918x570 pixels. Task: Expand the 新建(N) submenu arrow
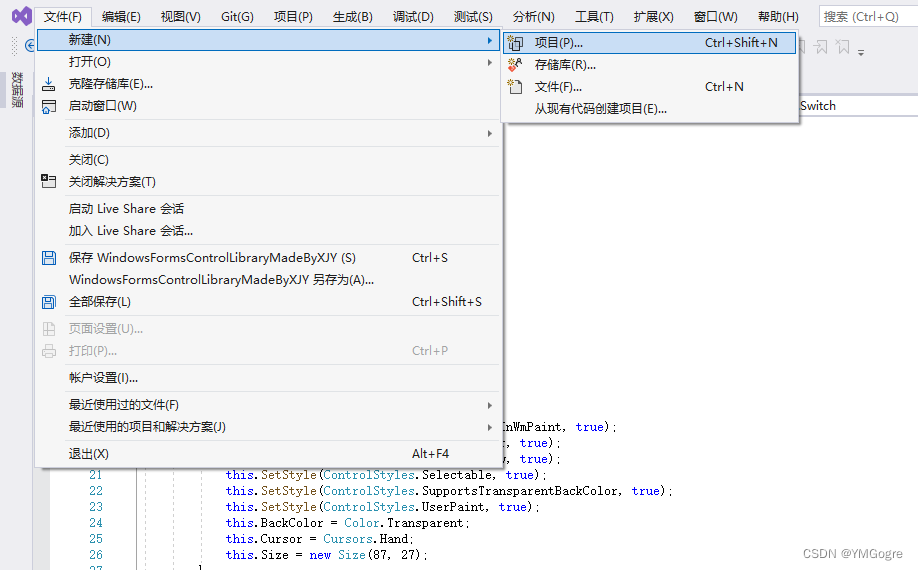489,40
